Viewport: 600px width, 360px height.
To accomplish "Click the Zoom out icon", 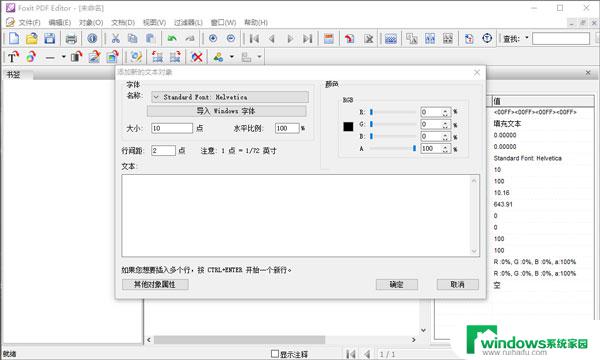I will pyautogui.click(x=231, y=39).
